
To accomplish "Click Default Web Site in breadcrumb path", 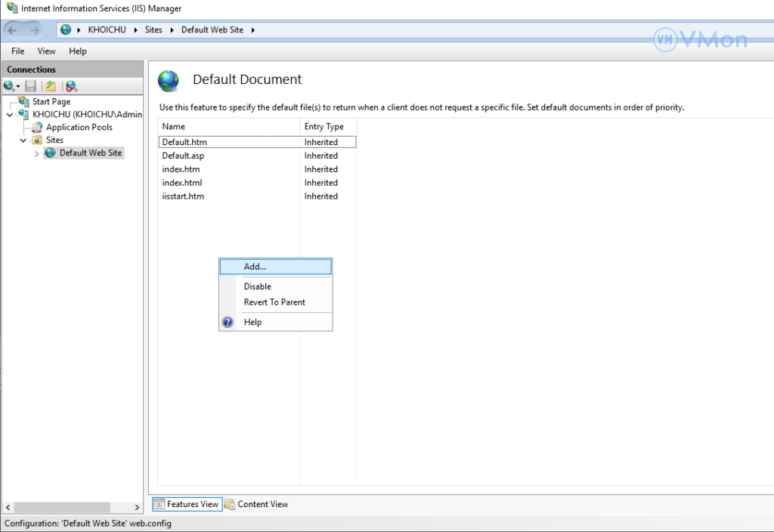I will [212, 29].
